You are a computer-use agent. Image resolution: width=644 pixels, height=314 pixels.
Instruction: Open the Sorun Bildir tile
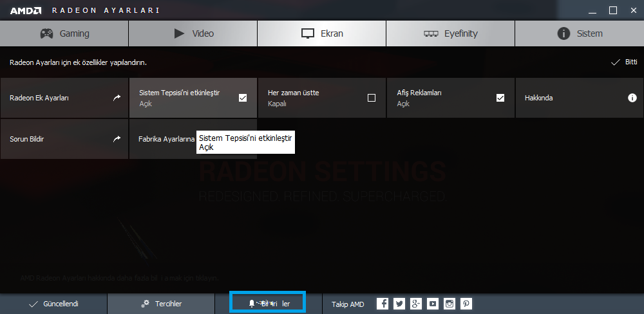[64, 139]
